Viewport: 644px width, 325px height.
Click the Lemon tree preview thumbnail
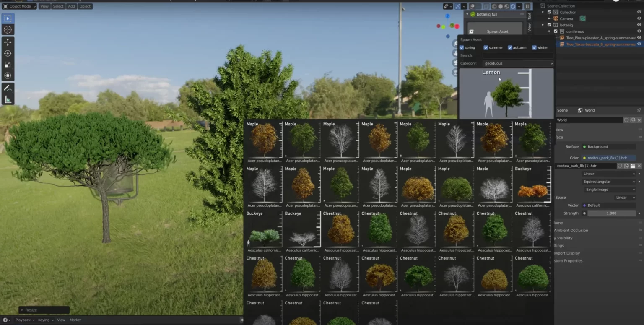506,94
